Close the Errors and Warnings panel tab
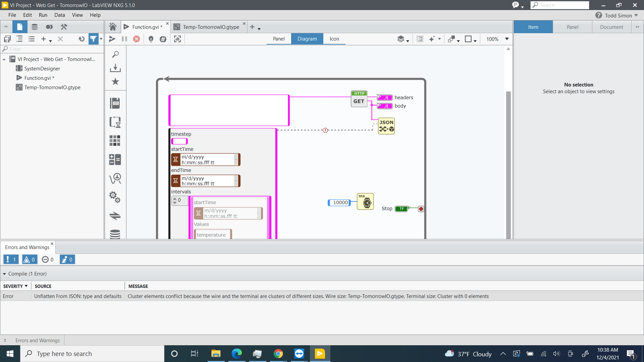The height and width of the screenshot is (362, 644). 52,244
